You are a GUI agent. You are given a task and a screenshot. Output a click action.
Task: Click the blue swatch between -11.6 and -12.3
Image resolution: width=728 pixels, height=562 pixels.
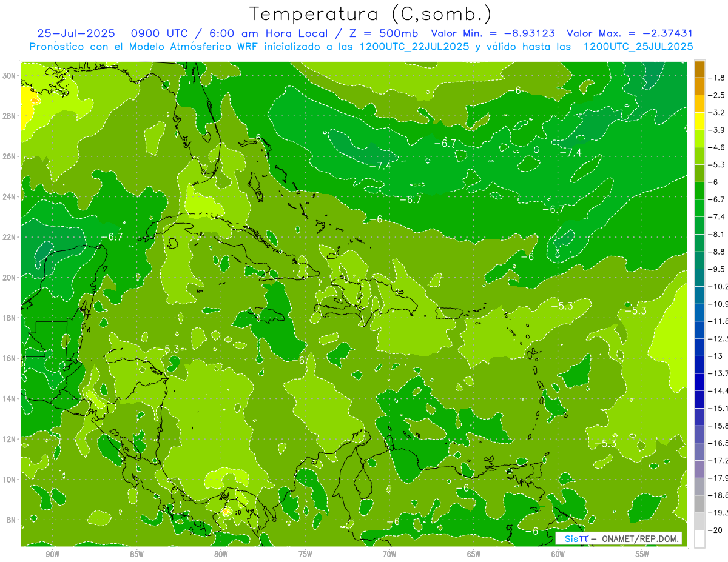pos(699,330)
